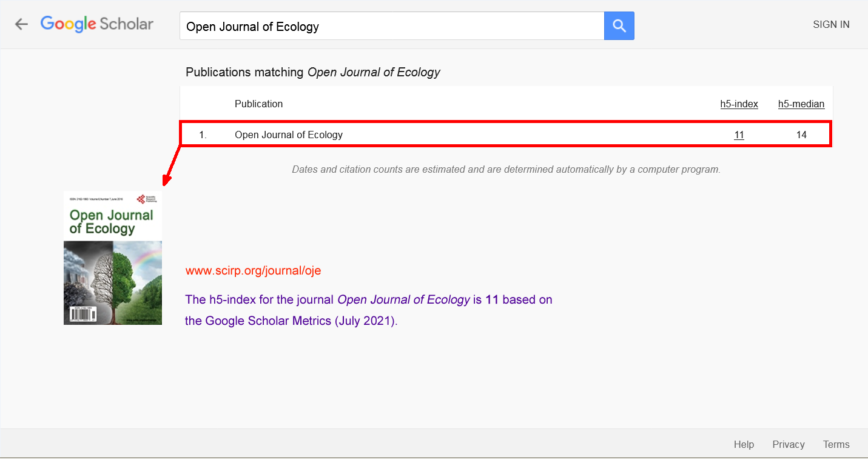
Task: Click the barcode on the journal cover
Action: pyautogui.click(x=83, y=315)
